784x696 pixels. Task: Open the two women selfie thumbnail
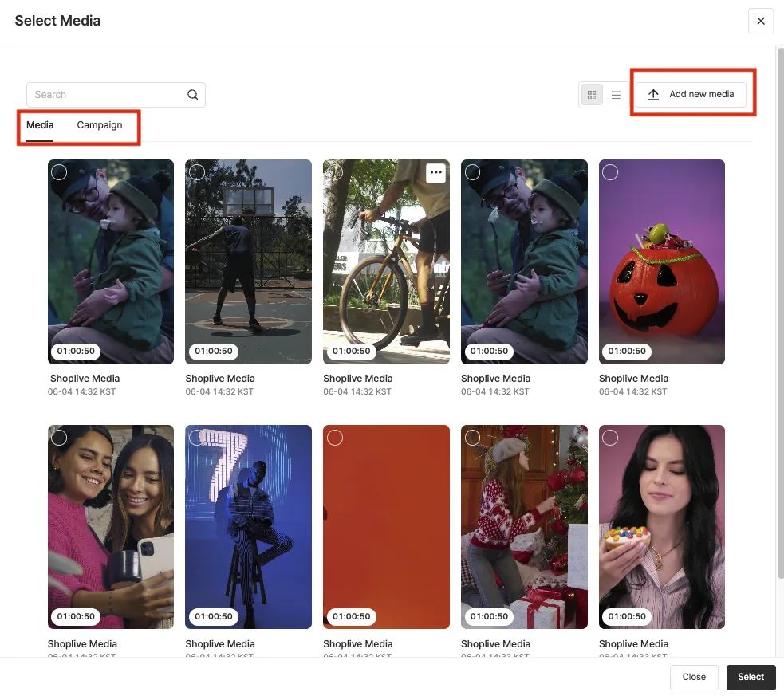pyautogui.click(x=111, y=527)
